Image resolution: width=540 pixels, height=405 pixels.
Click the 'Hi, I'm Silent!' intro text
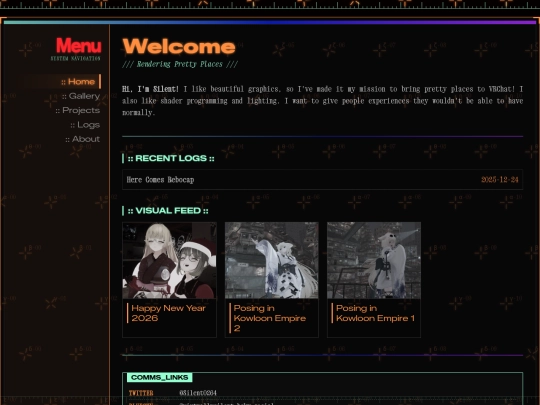coord(150,89)
